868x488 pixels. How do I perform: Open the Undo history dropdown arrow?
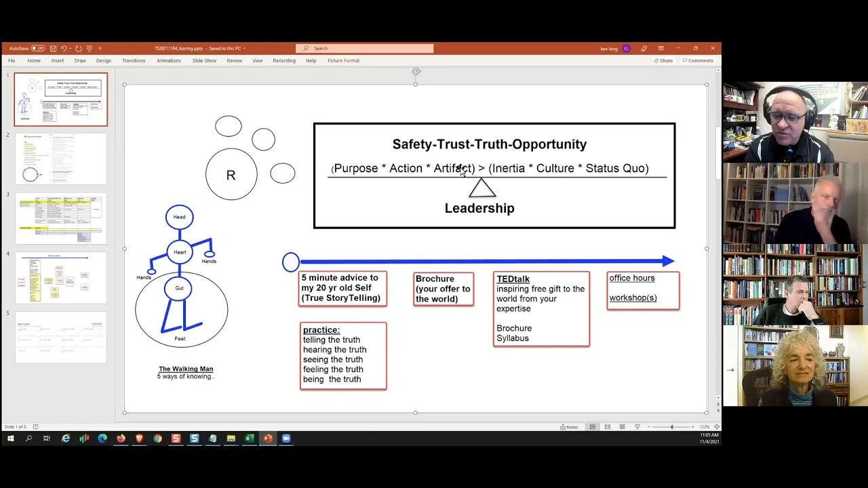click(70, 48)
